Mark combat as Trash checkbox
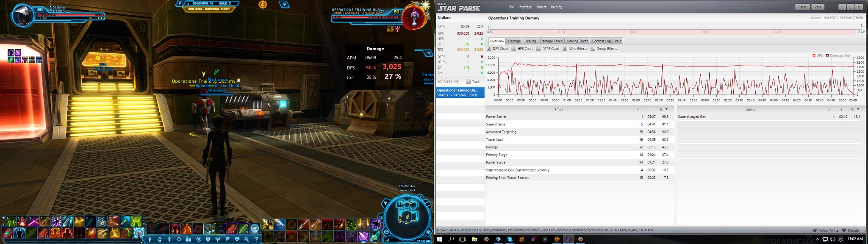Viewport: 868px width, 244px height. [468, 82]
